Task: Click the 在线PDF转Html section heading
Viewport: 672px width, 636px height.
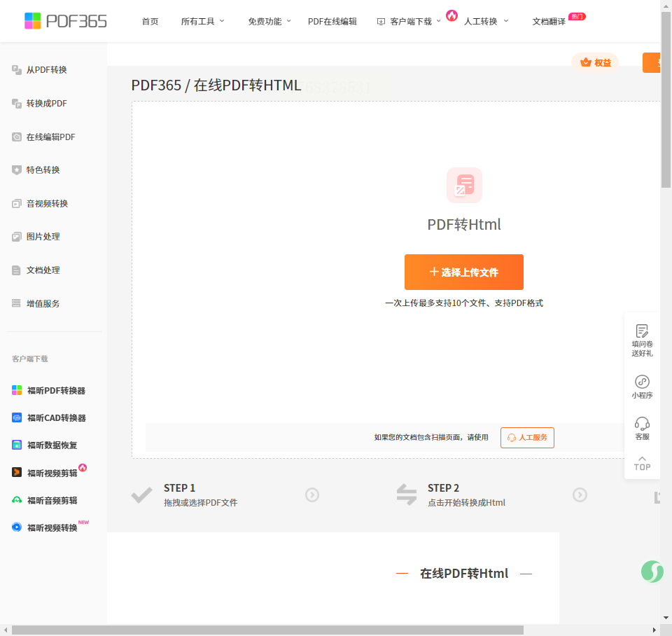Action: 464,574
